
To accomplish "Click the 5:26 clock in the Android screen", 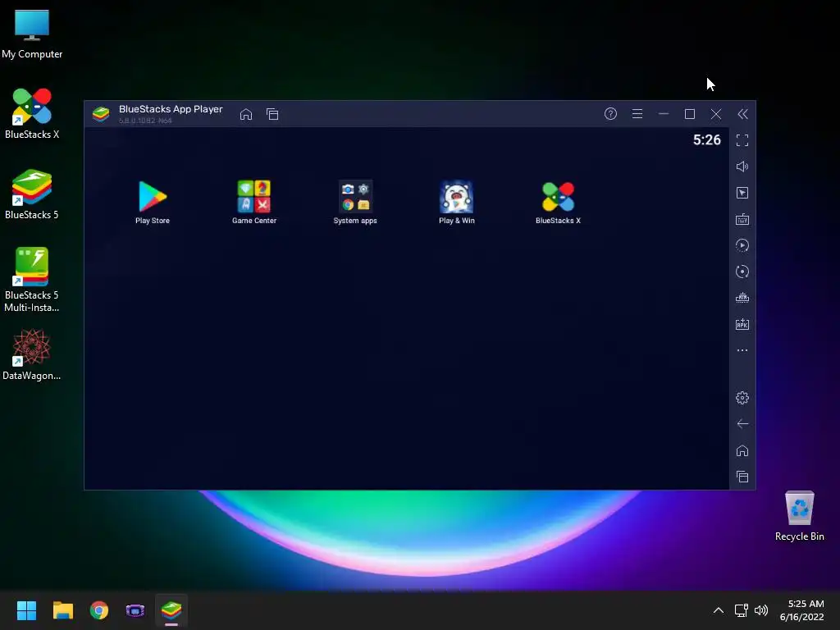I will (706, 139).
